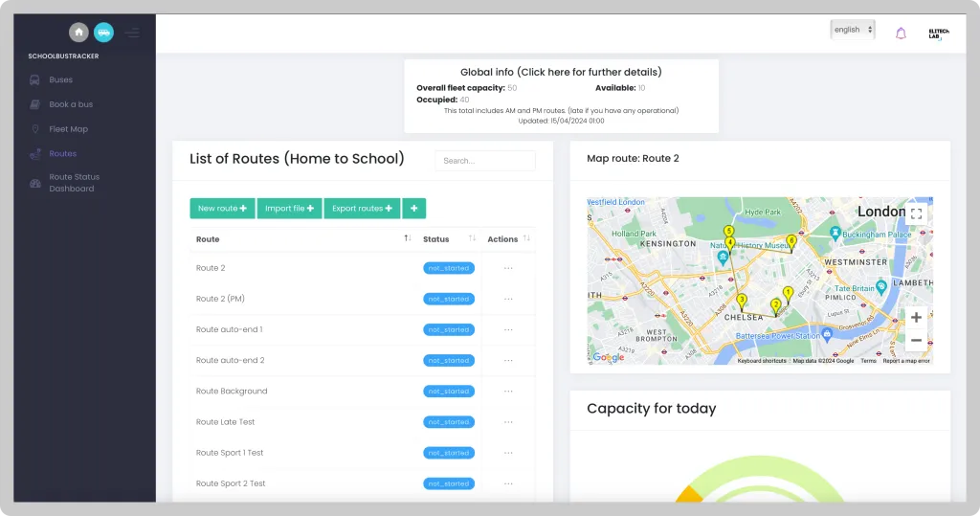Open the english language dropdown

[852, 30]
